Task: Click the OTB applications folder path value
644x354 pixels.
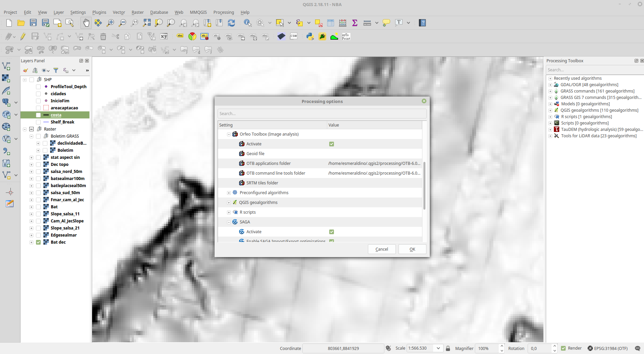Action: (374, 164)
